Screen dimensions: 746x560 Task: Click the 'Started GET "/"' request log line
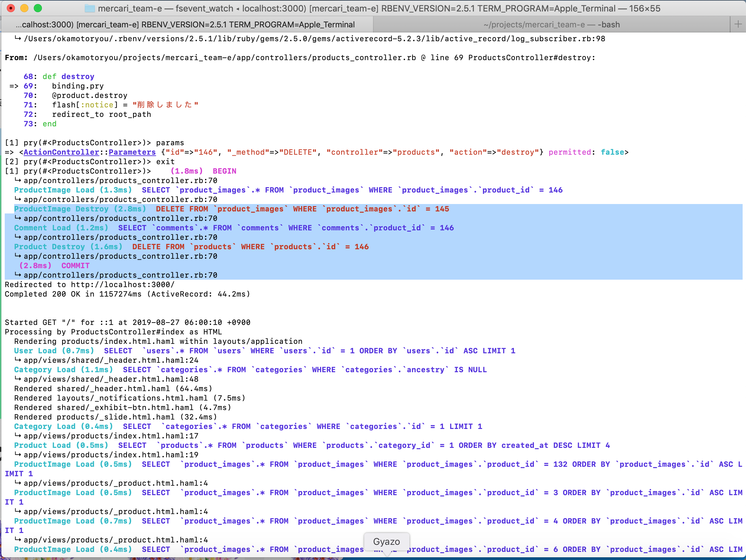(127, 323)
